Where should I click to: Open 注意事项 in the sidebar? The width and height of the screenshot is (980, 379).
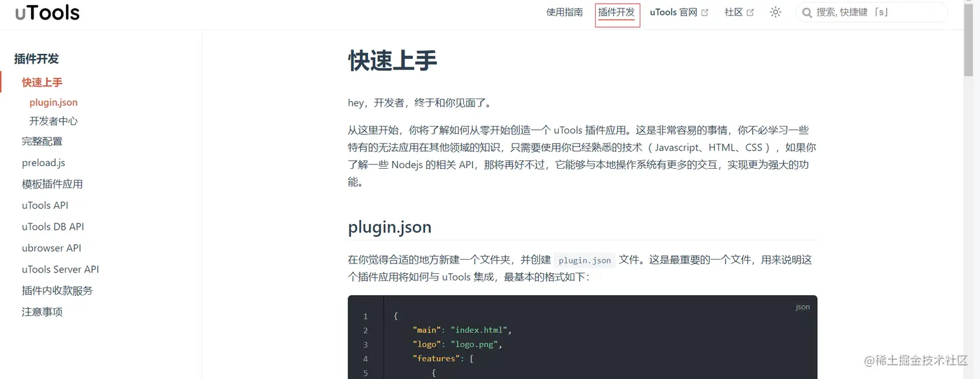[x=42, y=312]
